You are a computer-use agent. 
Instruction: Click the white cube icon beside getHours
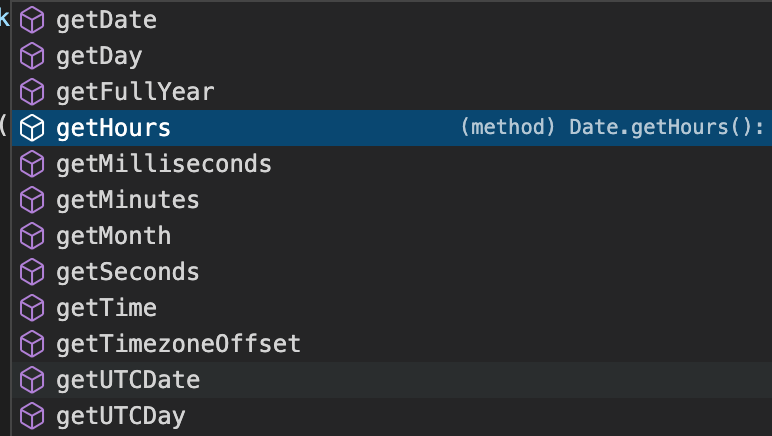click(x=32, y=128)
